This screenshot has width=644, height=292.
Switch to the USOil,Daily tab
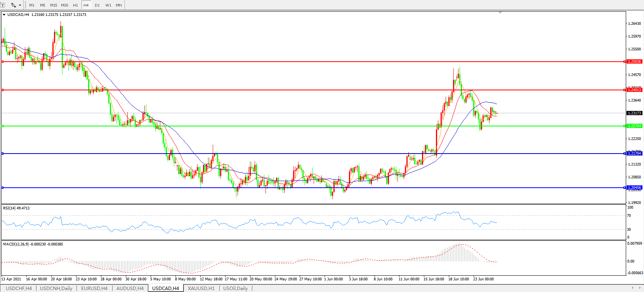(x=235, y=288)
